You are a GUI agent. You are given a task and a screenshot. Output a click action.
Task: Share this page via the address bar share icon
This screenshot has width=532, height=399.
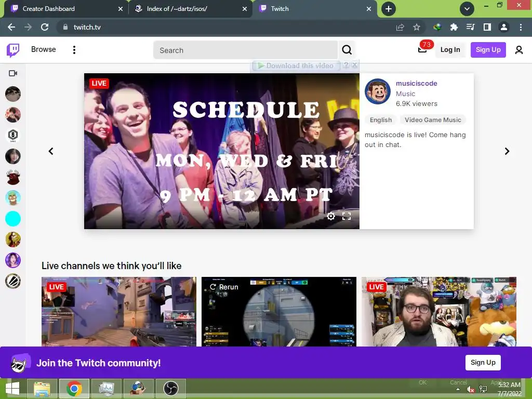point(400,27)
